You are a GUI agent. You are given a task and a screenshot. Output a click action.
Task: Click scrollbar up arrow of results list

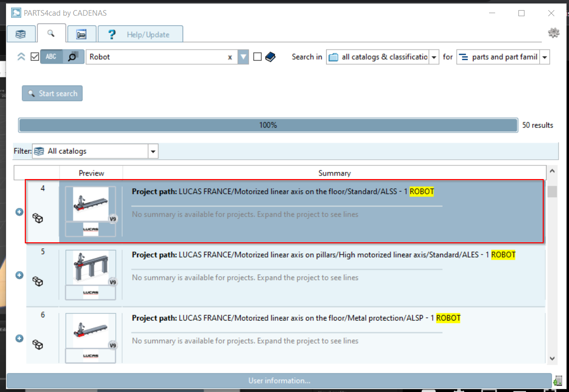click(x=552, y=171)
